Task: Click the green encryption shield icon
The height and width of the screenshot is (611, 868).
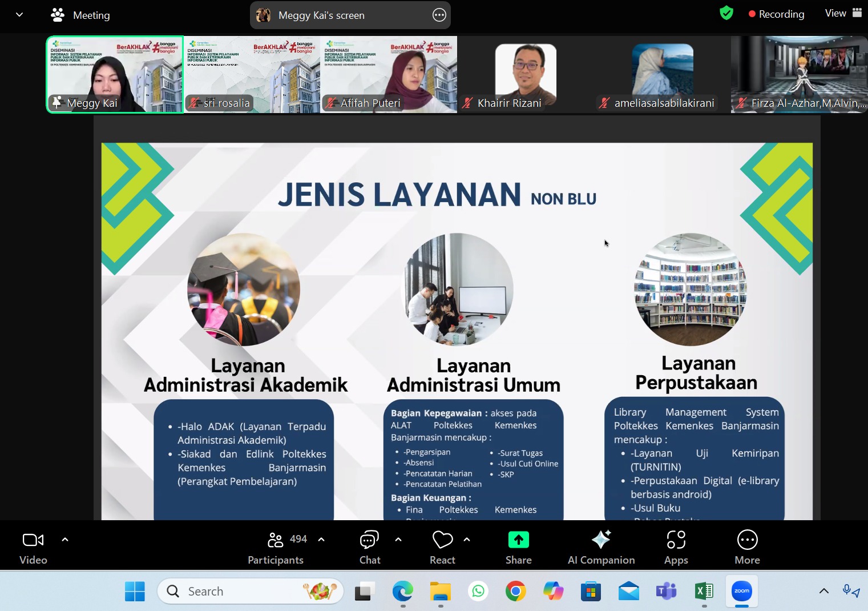Action: click(726, 13)
